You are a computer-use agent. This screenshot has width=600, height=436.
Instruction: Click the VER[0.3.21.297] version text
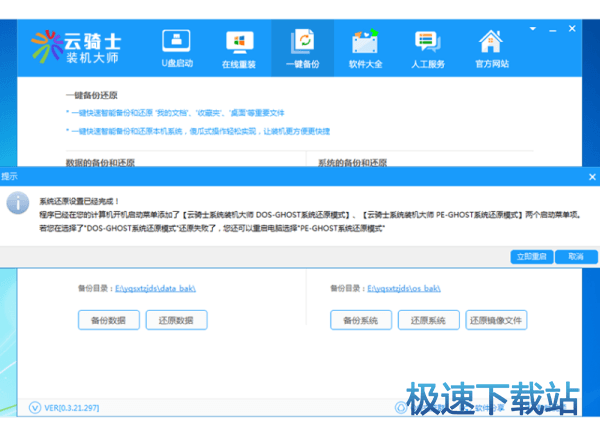pyautogui.click(x=72, y=408)
